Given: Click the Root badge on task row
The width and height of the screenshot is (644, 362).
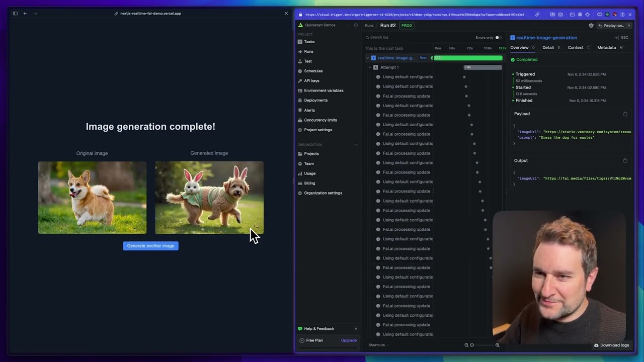Looking at the screenshot, I should 423,58.
